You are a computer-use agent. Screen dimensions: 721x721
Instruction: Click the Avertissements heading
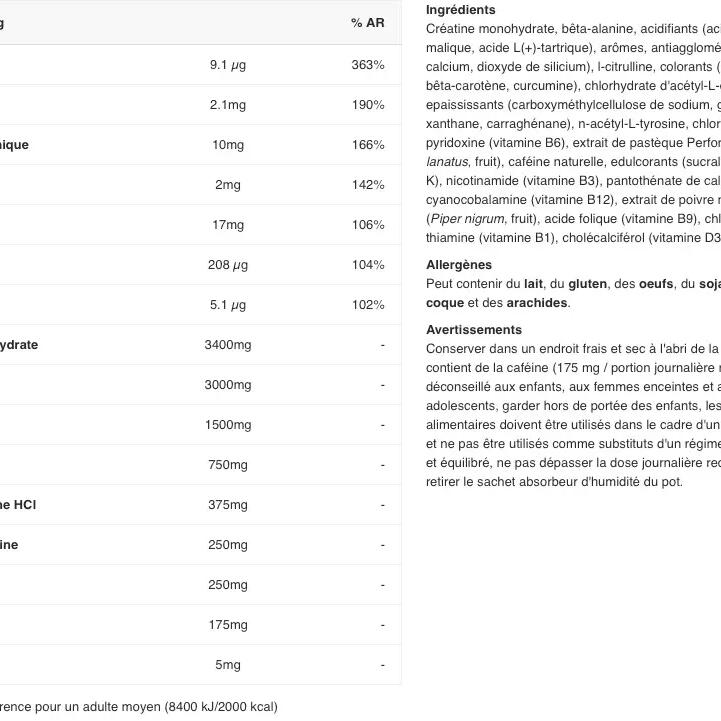click(474, 330)
